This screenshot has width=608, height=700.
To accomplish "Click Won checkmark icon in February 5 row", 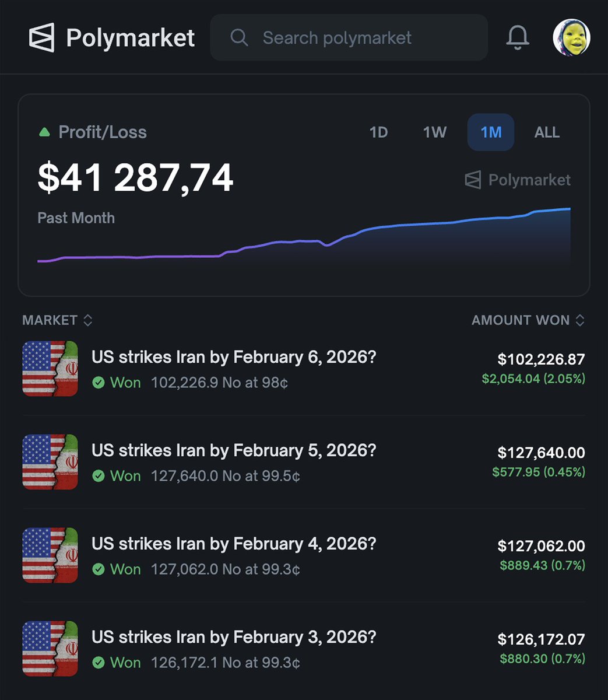I will [99, 476].
